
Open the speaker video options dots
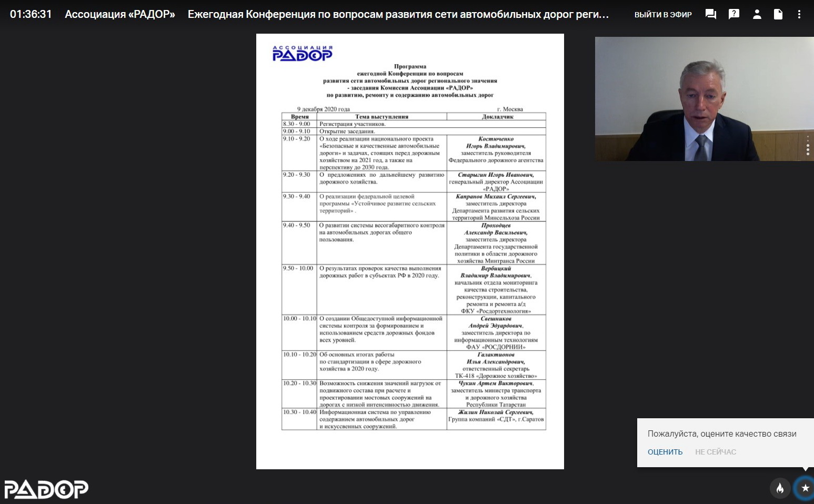point(808,145)
